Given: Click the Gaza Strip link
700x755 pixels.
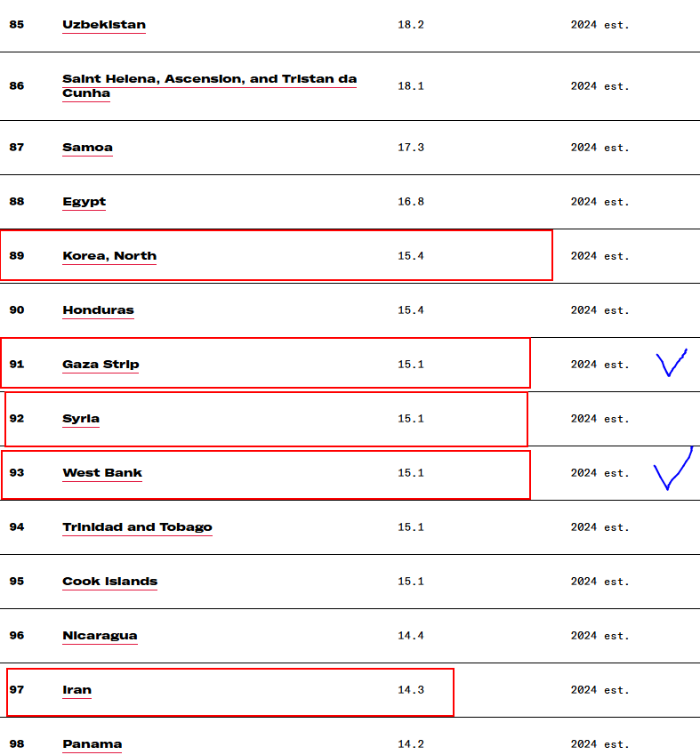Looking at the screenshot, I should [101, 365].
